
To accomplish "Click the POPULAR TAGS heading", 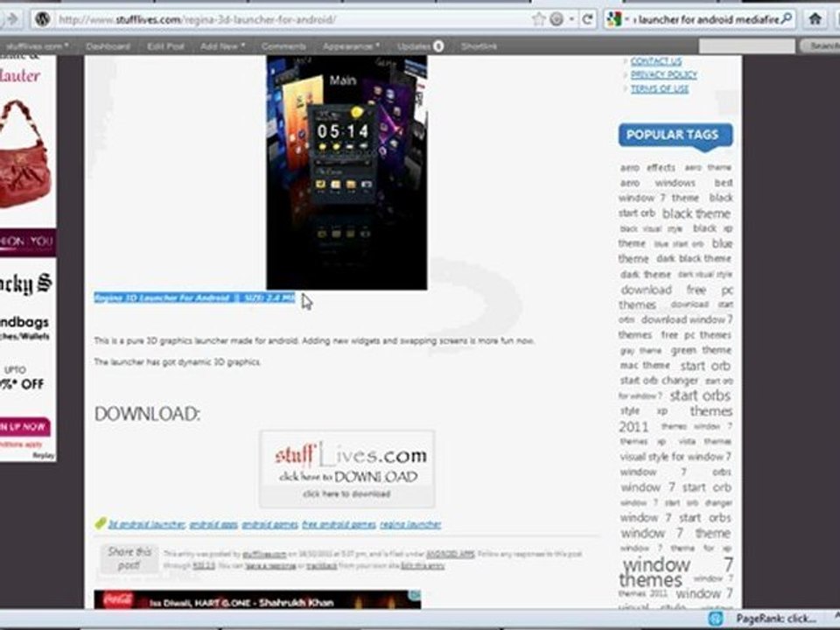I will point(675,135).
